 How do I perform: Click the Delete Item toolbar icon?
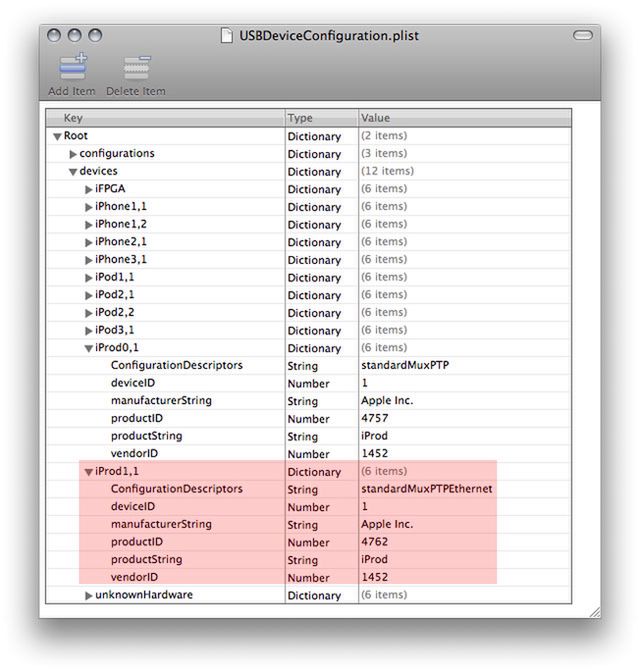click(x=137, y=67)
